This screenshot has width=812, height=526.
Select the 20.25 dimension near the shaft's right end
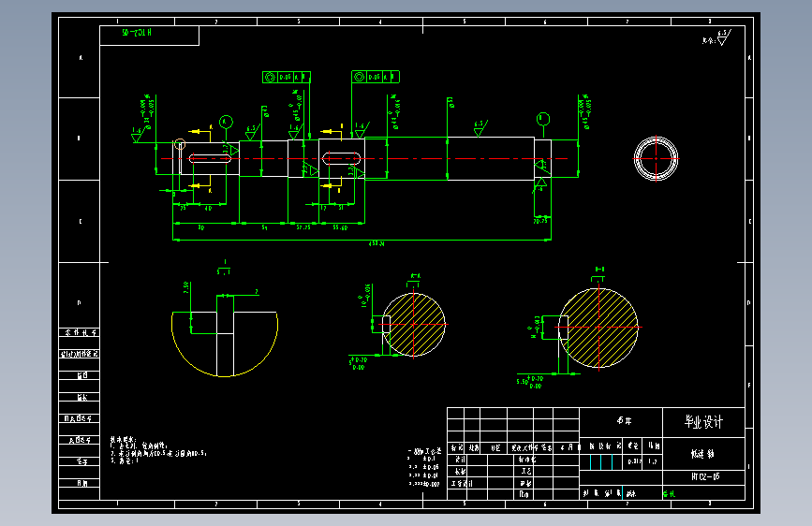pos(540,221)
